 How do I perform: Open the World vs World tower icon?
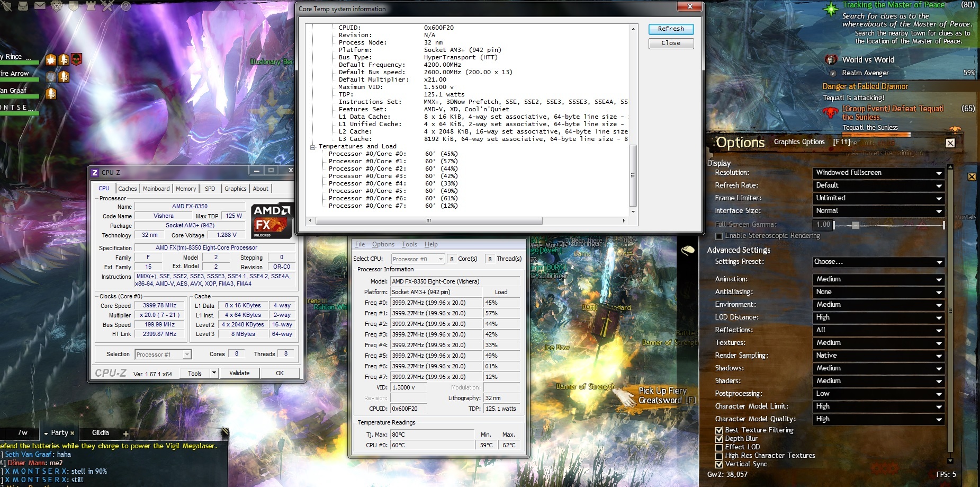(91, 6)
